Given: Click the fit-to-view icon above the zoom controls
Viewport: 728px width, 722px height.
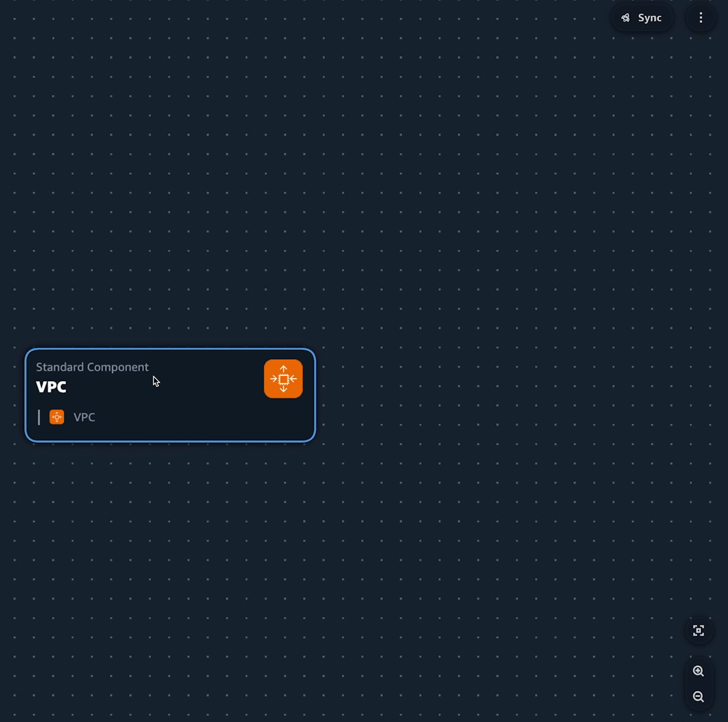Looking at the screenshot, I should (698, 630).
